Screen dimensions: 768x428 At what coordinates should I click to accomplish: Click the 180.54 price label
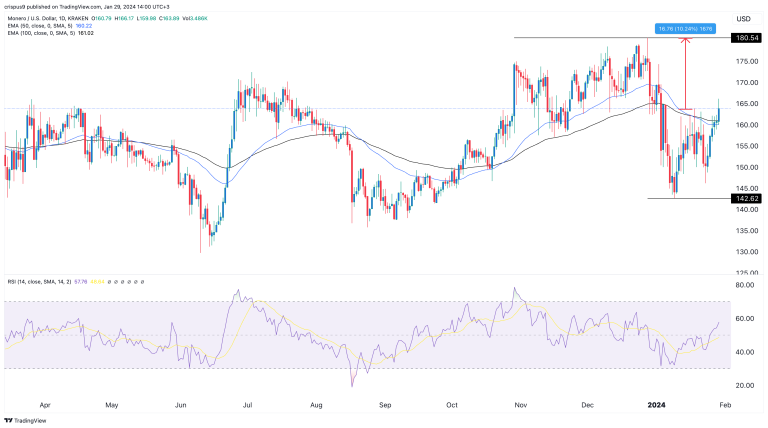point(746,38)
